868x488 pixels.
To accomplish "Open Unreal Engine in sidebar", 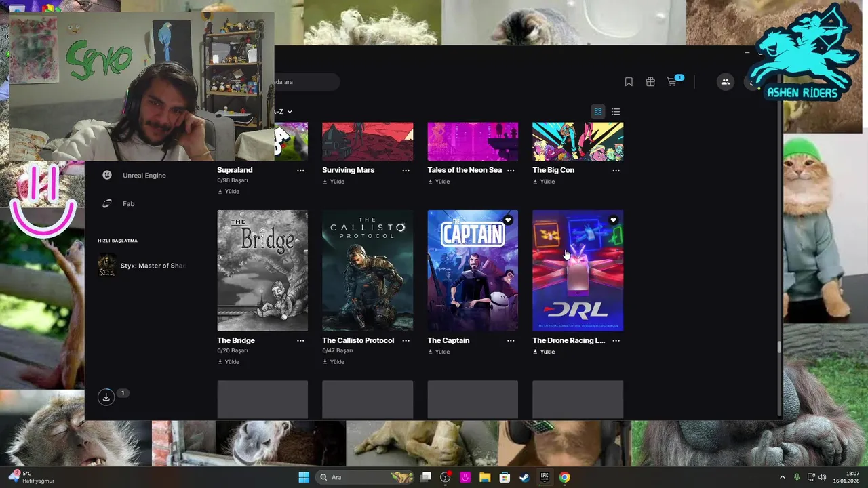I will (144, 175).
